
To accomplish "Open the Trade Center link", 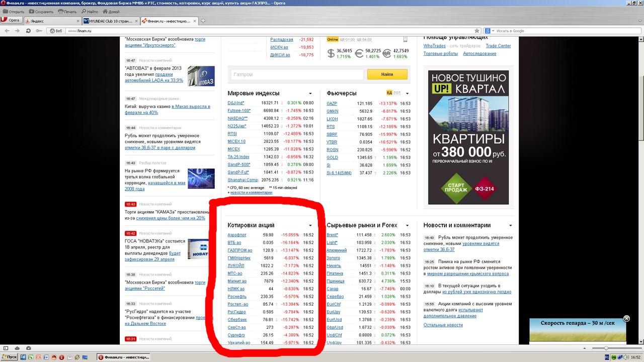I will [x=498, y=46].
